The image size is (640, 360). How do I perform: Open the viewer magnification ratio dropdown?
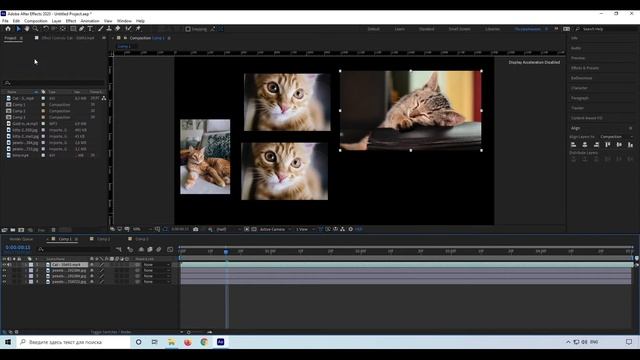(142, 229)
